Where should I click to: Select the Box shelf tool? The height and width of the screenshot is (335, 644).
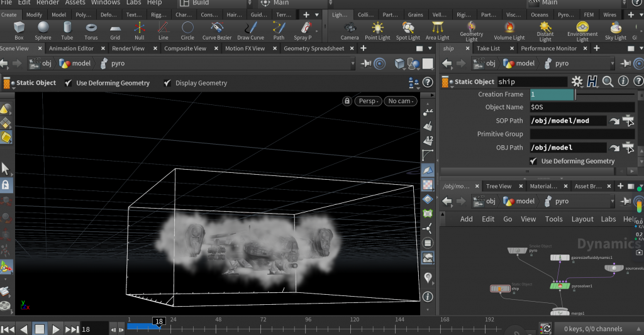pyautogui.click(x=19, y=31)
